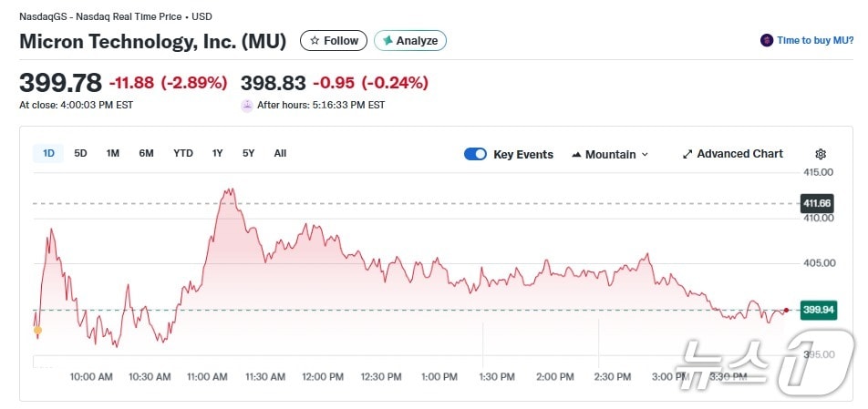Image resolution: width=868 pixels, height=409 pixels.
Task: Click the Advanced Chart expand arrows icon
Action: [687, 154]
